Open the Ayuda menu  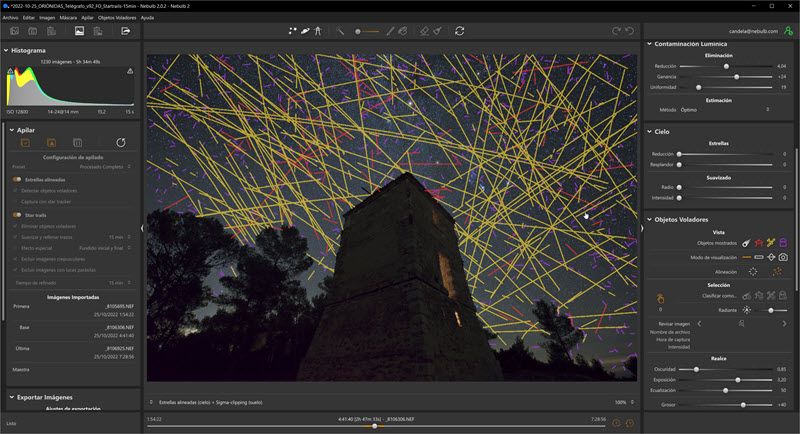point(147,17)
